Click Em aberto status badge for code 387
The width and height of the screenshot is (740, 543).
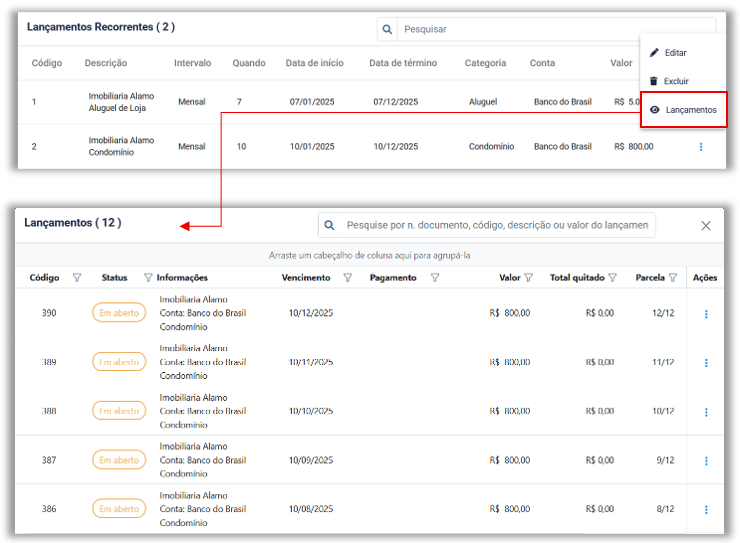click(119, 460)
